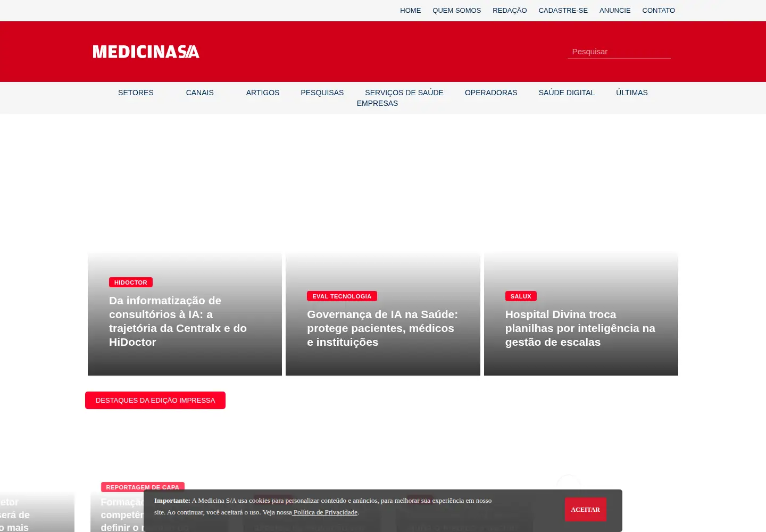Click the EVAL TECNOLOGIA category tag
Screen dimensions: 766x532
[342, 296]
